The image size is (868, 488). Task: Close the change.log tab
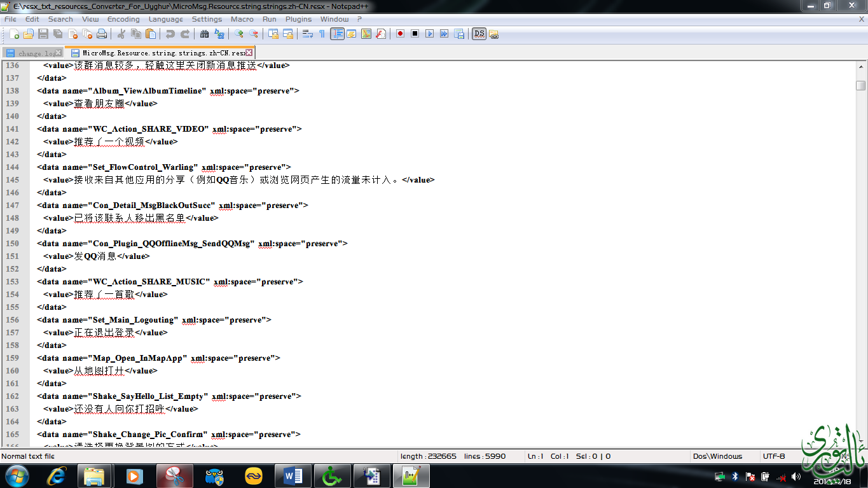[x=59, y=53]
